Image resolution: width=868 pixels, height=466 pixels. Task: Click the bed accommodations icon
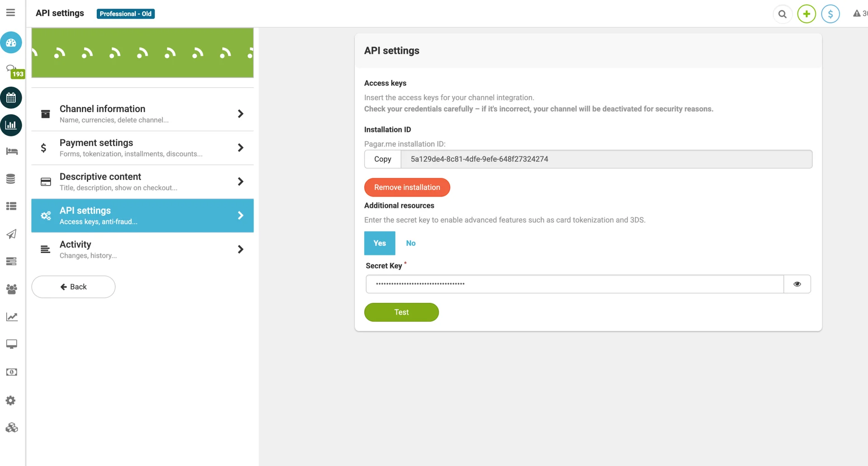point(12,151)
